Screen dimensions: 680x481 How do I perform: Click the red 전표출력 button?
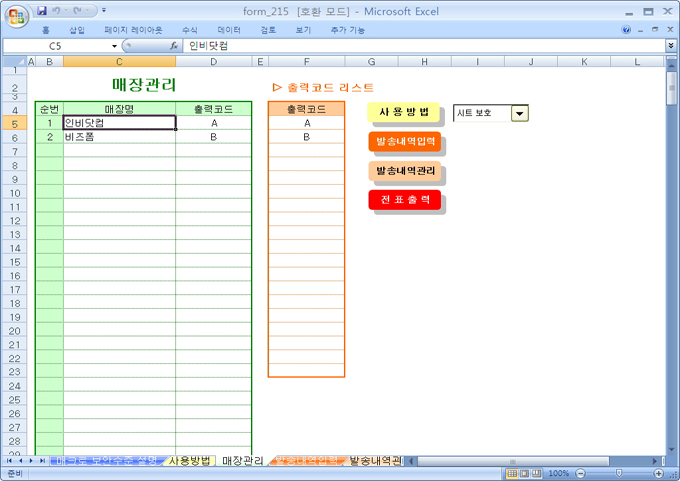click(x=405, y=200)
